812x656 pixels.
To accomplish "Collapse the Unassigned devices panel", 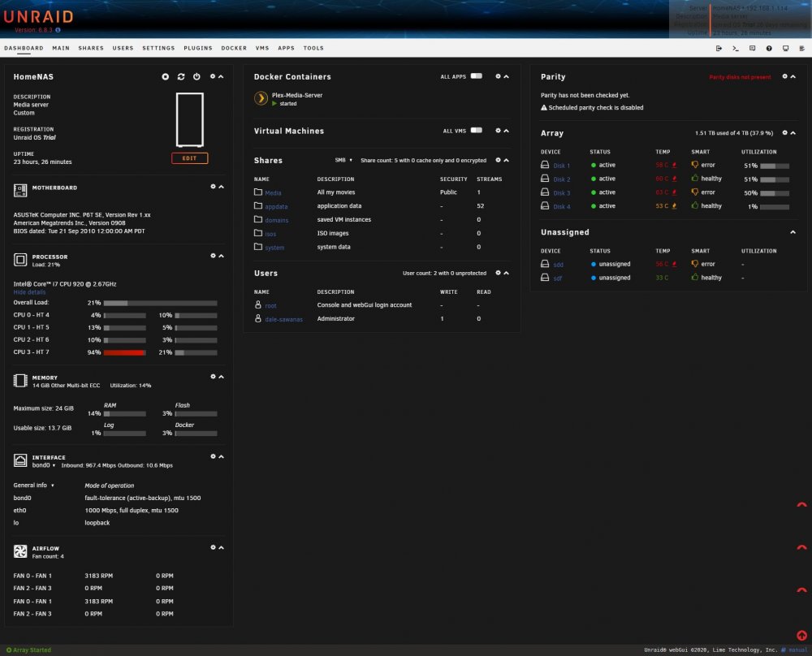I will pyautogui.click(x=793, y=232).
